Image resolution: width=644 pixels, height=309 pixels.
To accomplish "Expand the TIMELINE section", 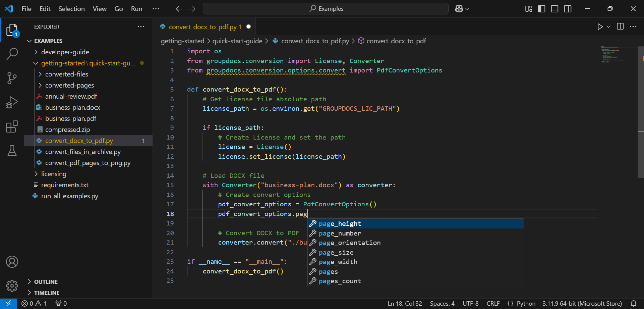I will tap(89, 293).
